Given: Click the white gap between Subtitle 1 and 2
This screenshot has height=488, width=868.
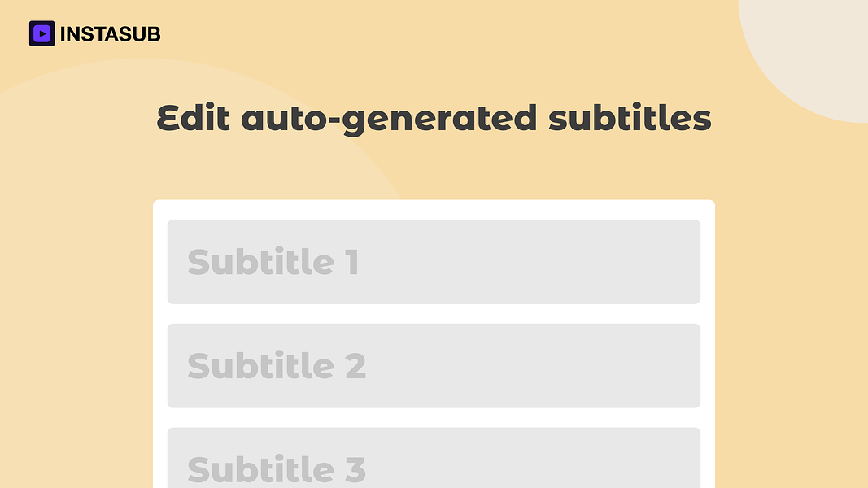Looking at the screenshot, I should coord(434,314).
